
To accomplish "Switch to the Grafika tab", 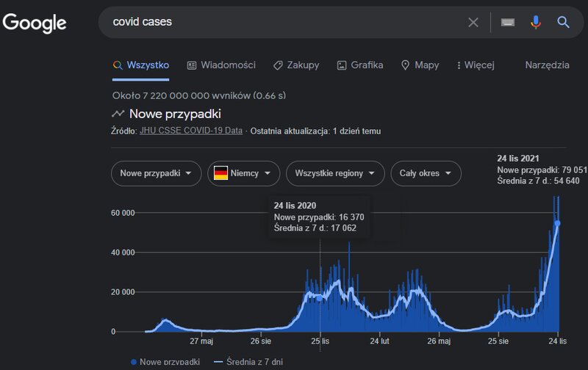I will [x=360, y=65].
